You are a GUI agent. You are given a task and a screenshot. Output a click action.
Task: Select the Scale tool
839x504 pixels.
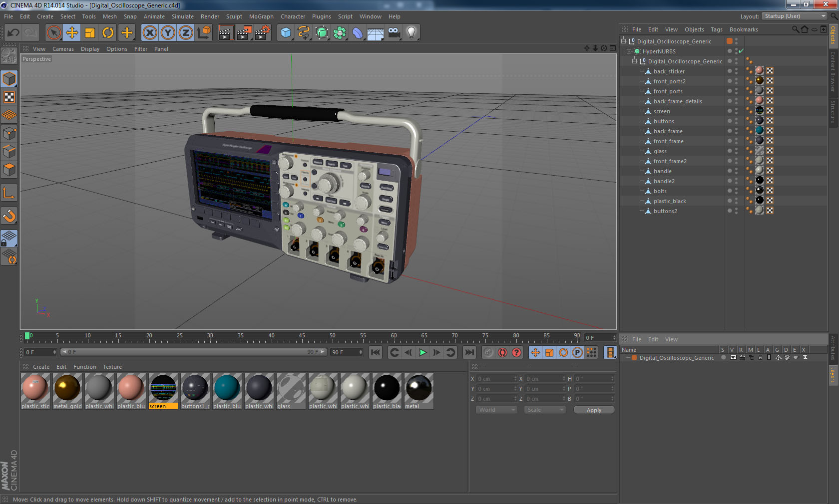90,33
